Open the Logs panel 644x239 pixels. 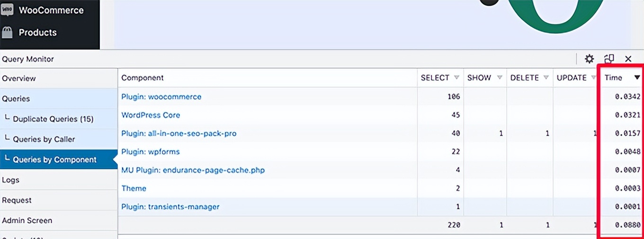click(x=11, y=180)
